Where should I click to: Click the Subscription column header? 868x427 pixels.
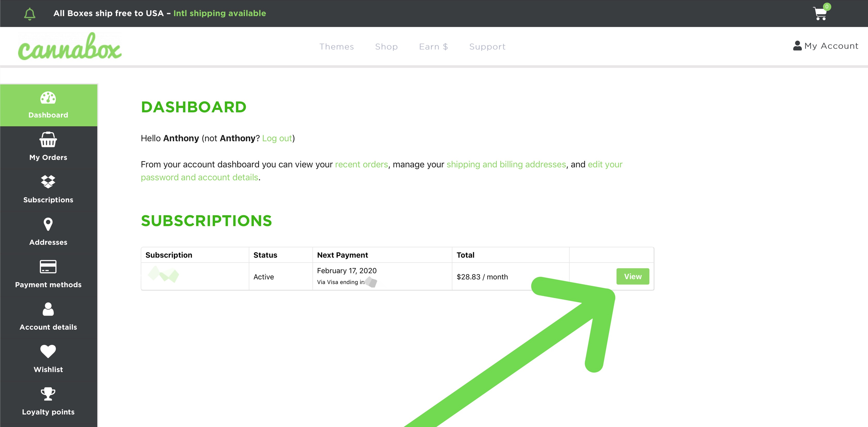click(169, 255)
